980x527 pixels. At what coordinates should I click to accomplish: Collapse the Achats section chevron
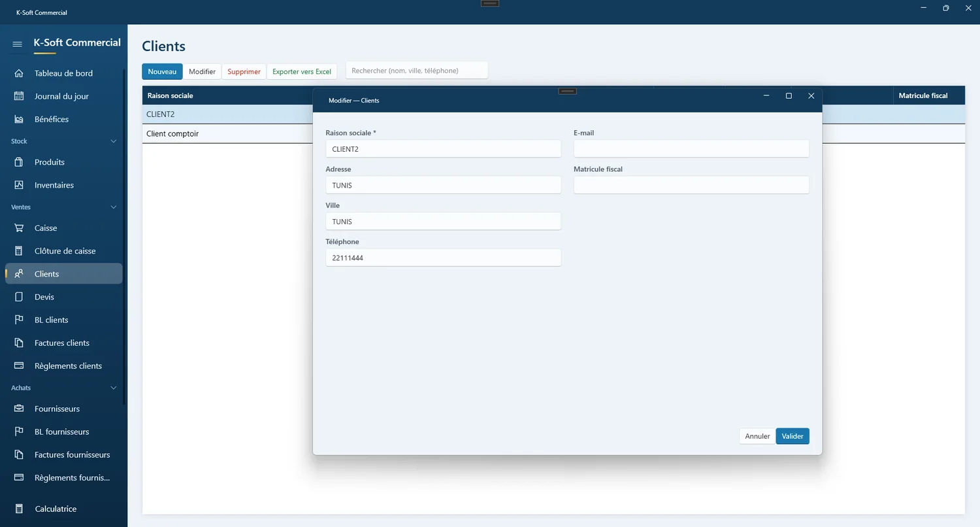[113, 388]
